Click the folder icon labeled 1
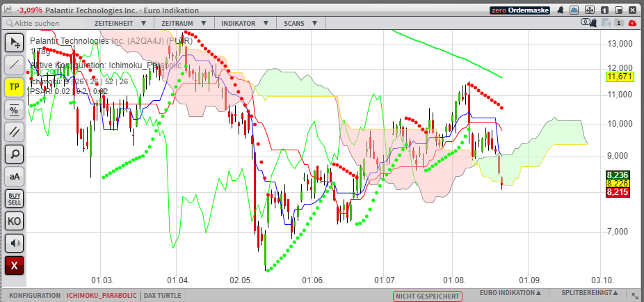 (x=619, y=24)
